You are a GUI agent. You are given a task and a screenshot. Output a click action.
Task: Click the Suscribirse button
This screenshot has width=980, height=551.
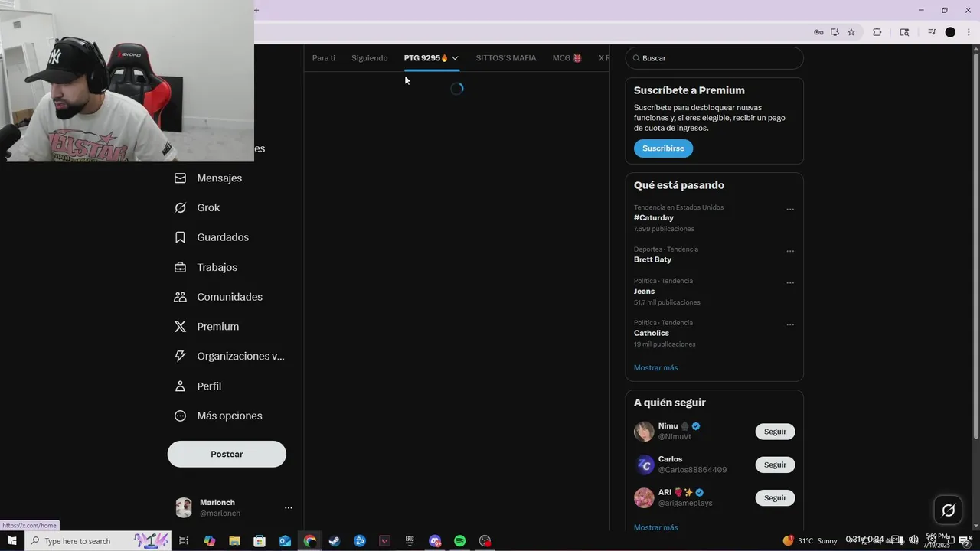coord(663,148)
